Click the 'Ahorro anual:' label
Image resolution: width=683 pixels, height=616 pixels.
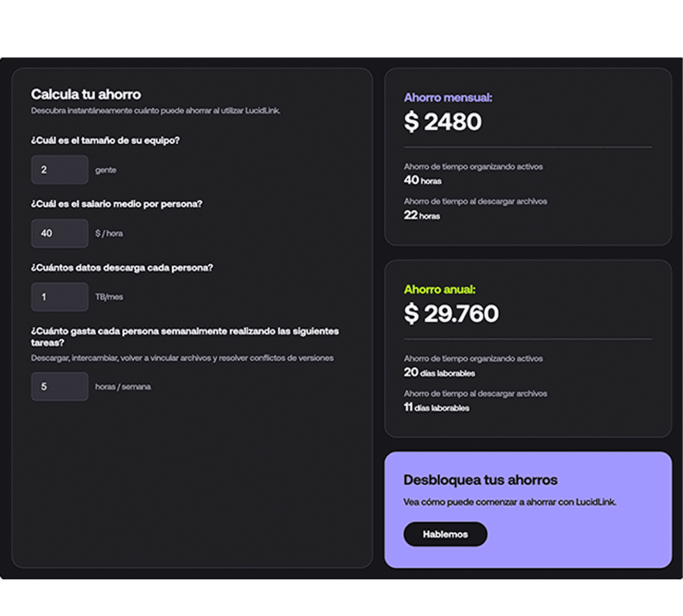click(440, 289)
